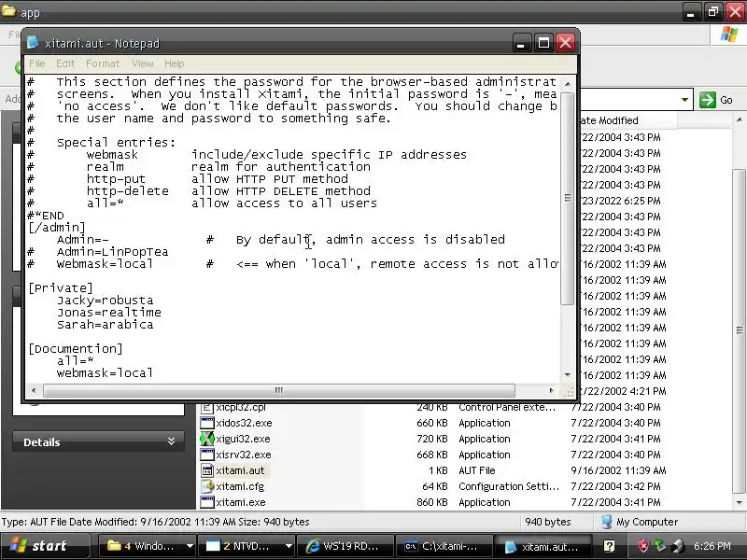This screenshot has width=747, height=560.
Task: Select the xicpl32.cpl file icon
Action: [x=206, y=407]
